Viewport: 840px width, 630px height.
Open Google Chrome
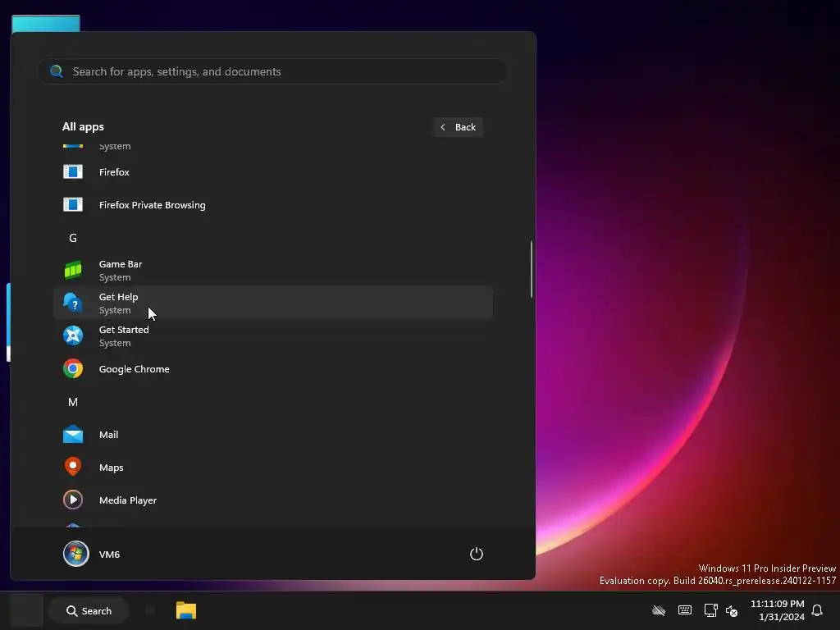coord(272,368)
